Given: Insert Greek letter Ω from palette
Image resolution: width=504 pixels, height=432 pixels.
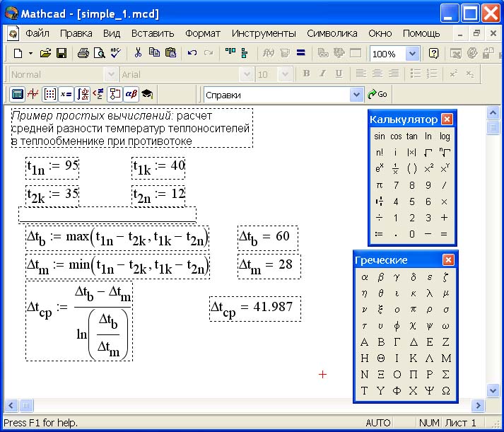Looking at the screenshot, I should pyautogui.click(x=445, y=390).
